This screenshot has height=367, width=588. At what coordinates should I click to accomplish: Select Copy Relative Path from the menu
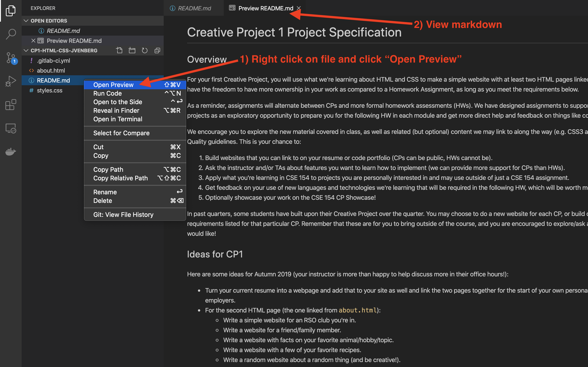point(120,178)
